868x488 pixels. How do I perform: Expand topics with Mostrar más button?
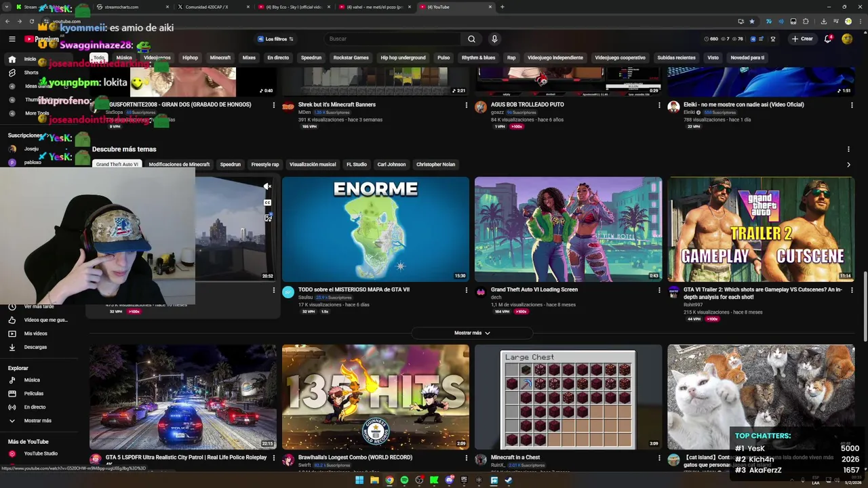pos(472,333)
